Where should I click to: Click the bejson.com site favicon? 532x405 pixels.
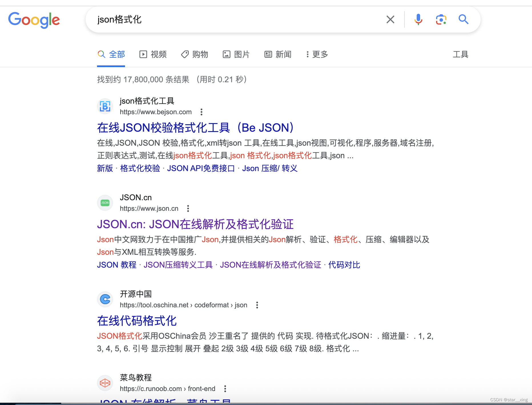[x=105, y=106]
